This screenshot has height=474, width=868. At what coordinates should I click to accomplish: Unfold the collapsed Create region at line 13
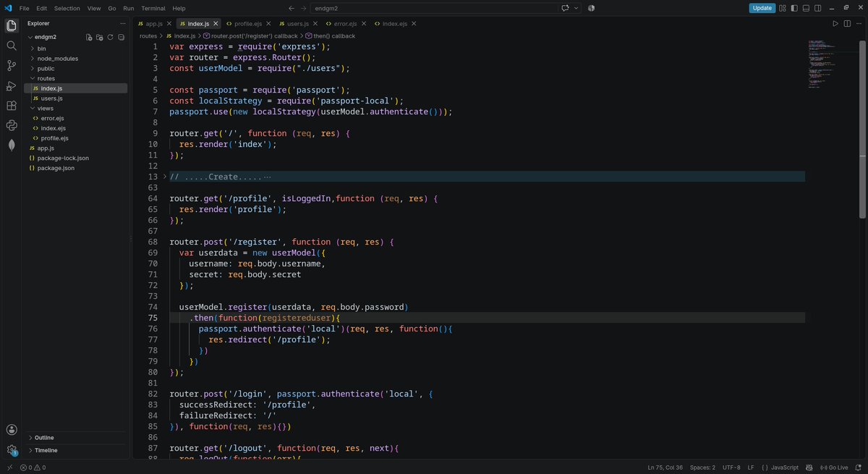(164, 177)
